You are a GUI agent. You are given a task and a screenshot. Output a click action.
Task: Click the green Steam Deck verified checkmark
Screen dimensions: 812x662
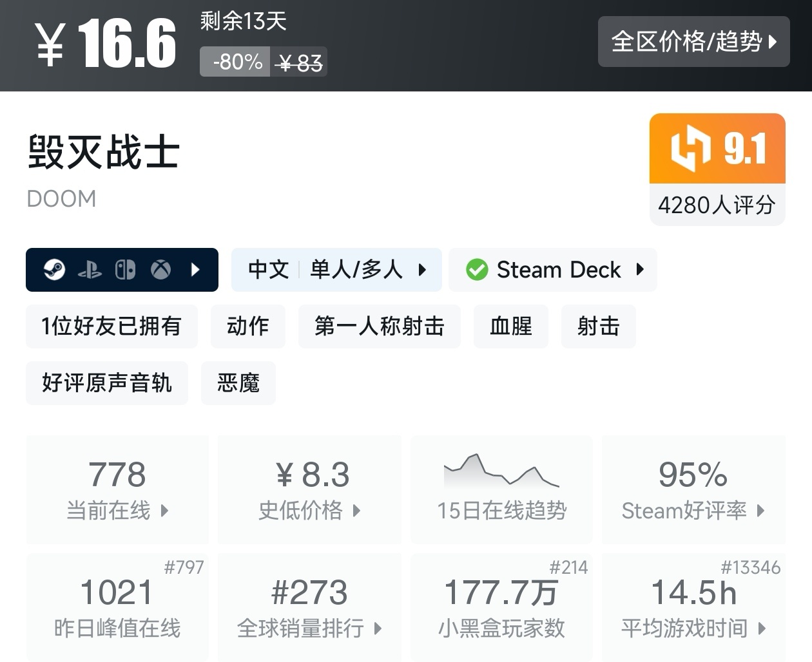pos(477,270)
